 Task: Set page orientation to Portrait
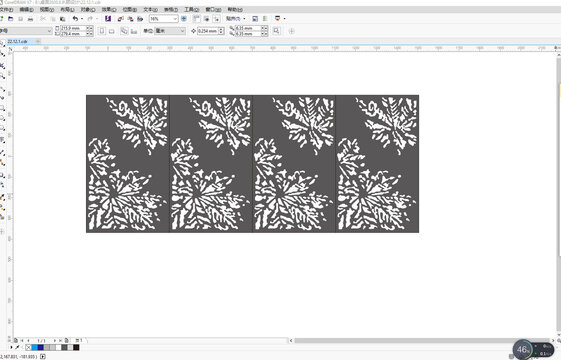102,31
